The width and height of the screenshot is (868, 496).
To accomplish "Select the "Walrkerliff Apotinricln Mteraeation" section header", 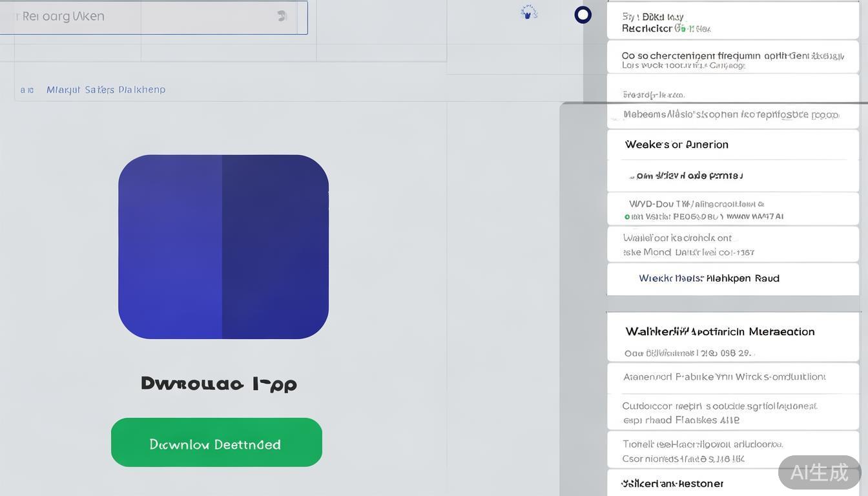I will click(x=719, y=332).
